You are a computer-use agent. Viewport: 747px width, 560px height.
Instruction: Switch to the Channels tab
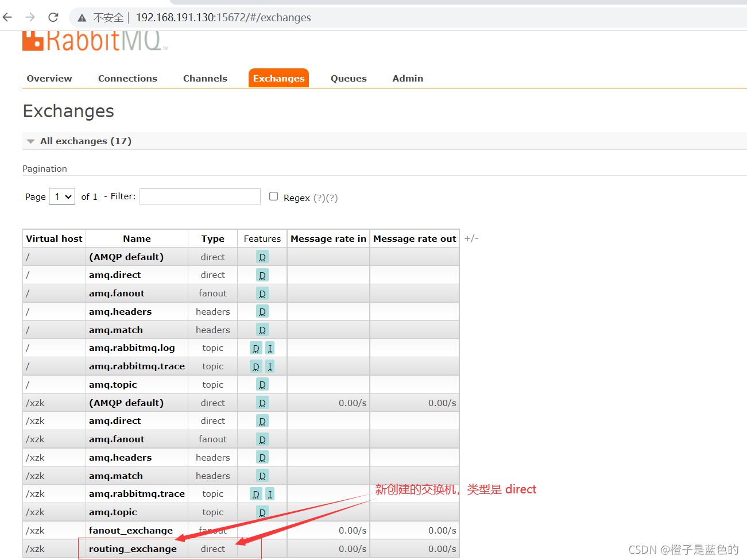click(205, 79)
